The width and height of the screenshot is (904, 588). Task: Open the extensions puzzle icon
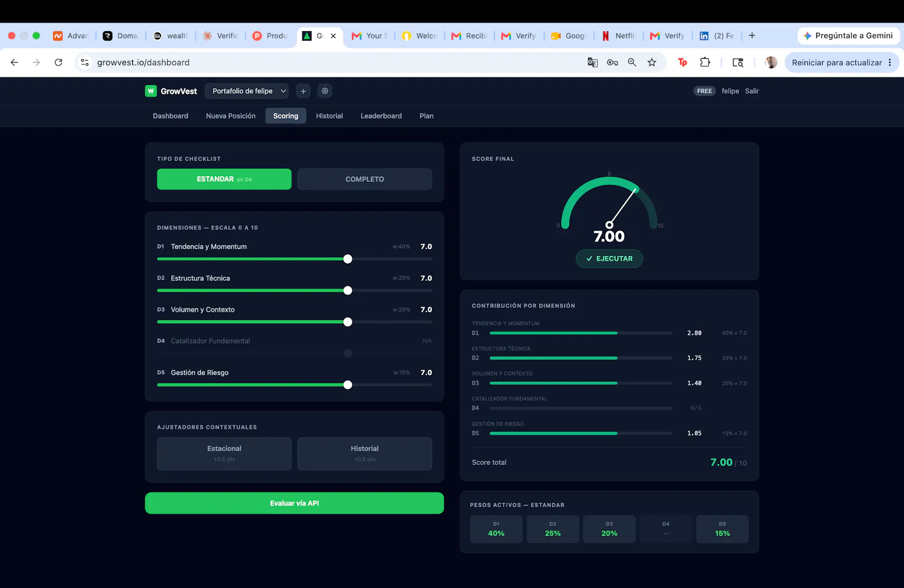click(x=705, y=63)
